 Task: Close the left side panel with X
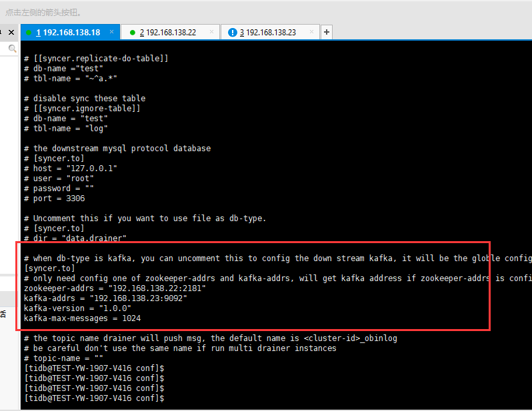pos(11,32)
